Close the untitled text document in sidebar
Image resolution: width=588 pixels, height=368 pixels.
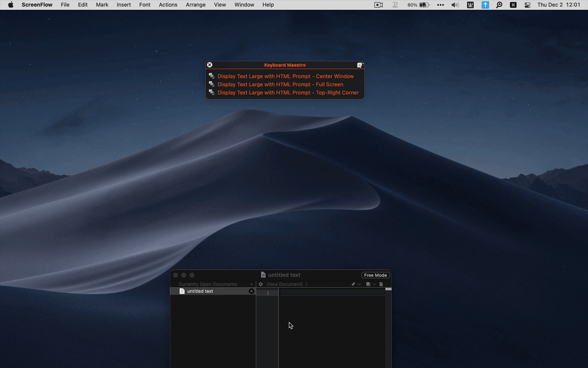251,292
